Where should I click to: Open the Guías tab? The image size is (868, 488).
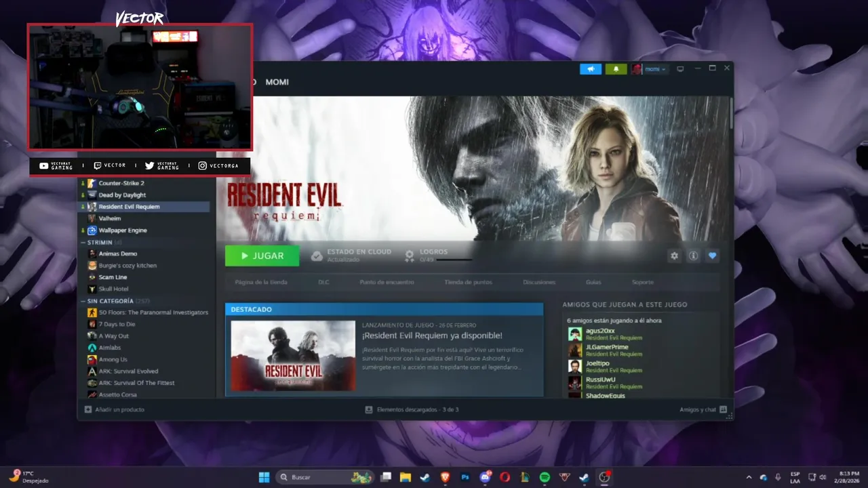[x=593, y=282]
